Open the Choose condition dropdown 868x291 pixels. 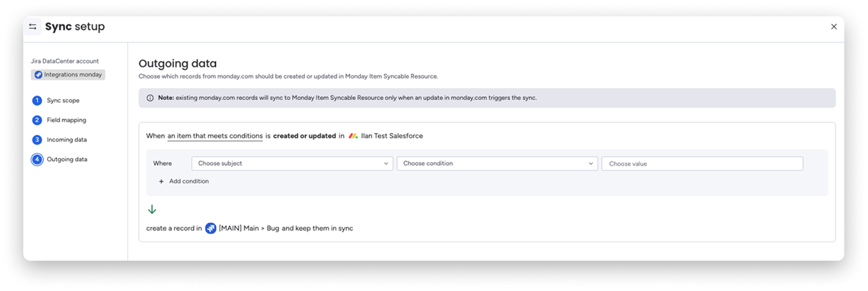click(497, 163)
